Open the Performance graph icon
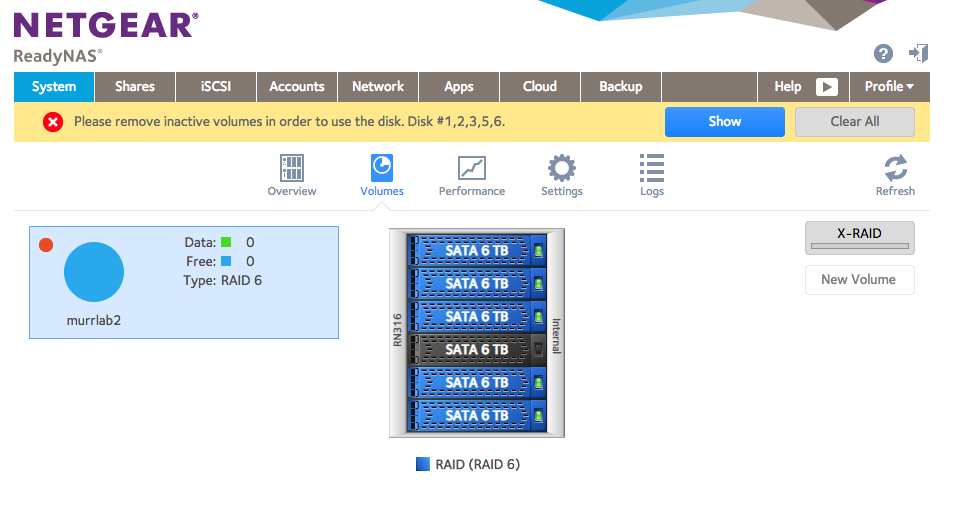The image size is (958, 510). click(x=471, y=168)
